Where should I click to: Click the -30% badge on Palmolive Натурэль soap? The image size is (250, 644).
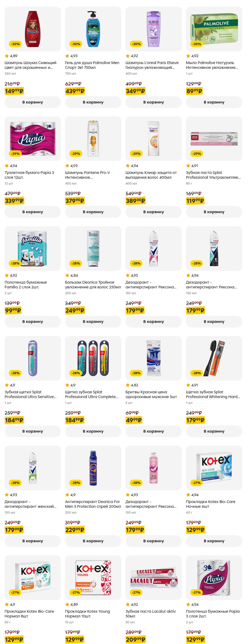pyautogui.click(x=197, y=44)
